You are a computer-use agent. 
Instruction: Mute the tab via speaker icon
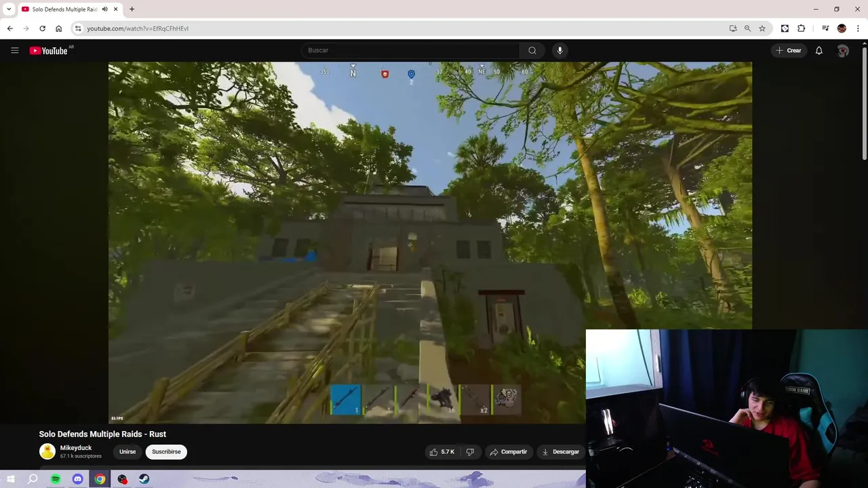[104, 9]
